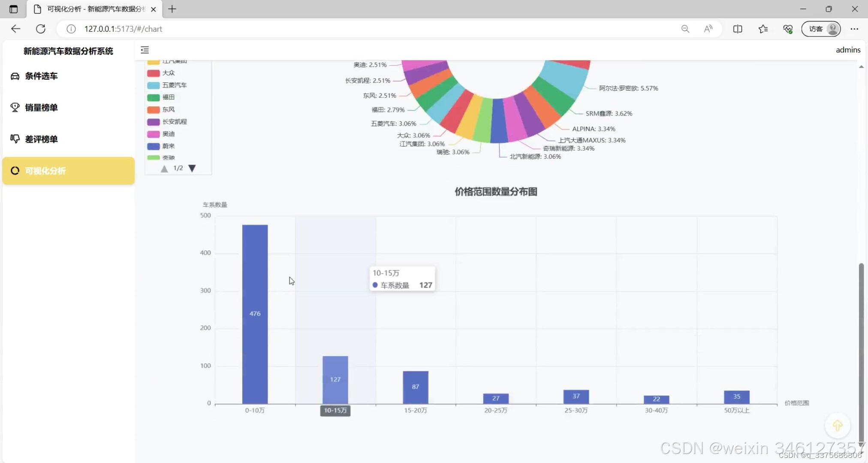Collapse the sidebar using the hamburger icon

[x=145, y=50]
